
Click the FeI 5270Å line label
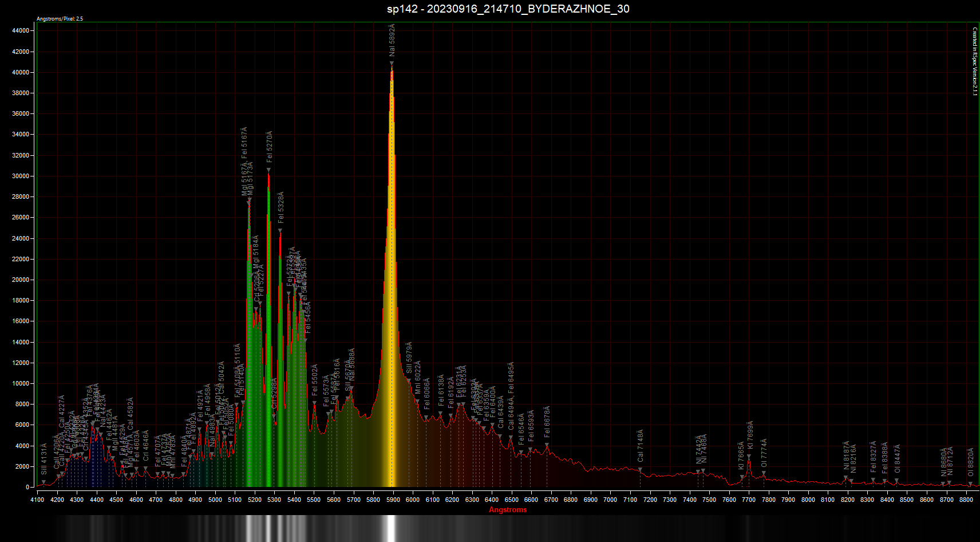tap(270, 147)
